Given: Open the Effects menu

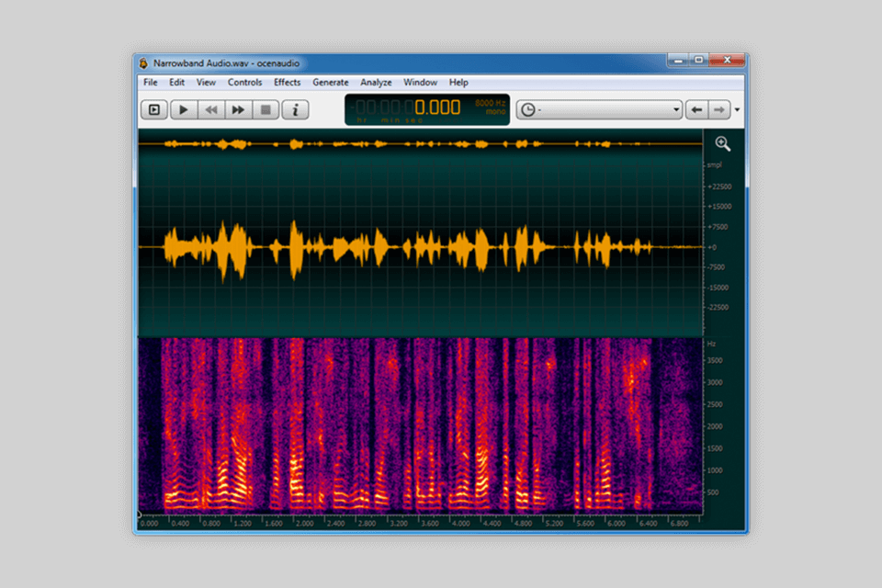Looking at the screenshot, I should [287, 82].
